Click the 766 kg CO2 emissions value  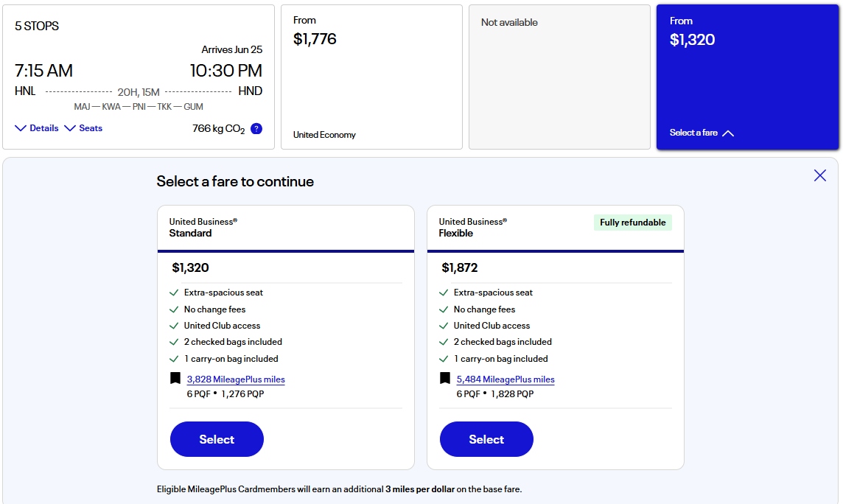(x=218, y=129)
